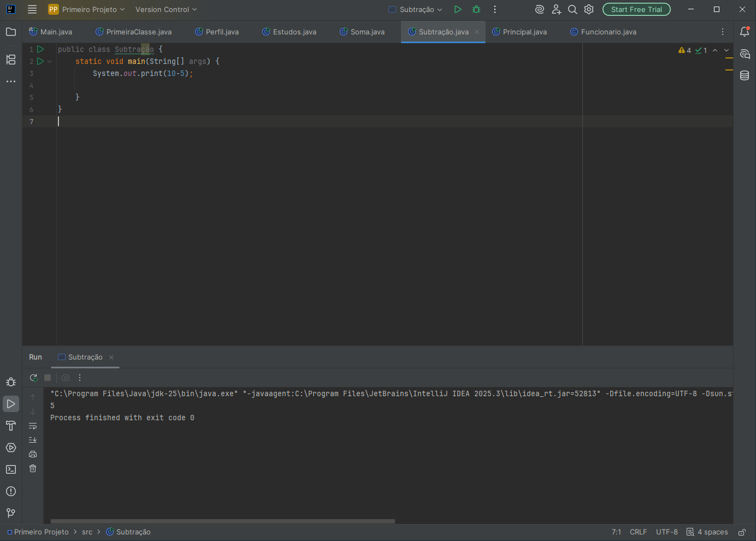Open the Terminal tool window
756x541 pixels.
coord(11,469)
